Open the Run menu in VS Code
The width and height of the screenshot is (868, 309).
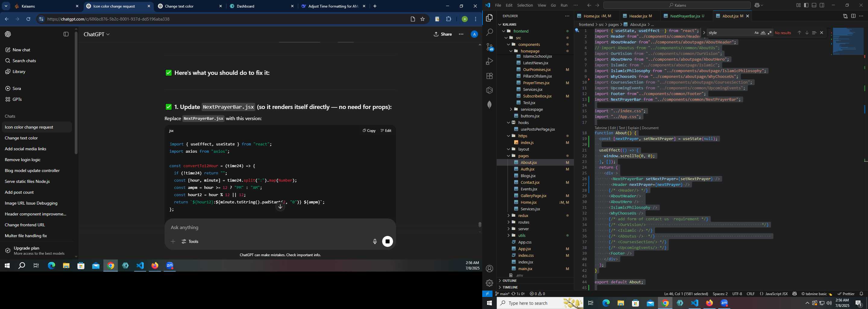pyautogui.click(x=564, y=5)
